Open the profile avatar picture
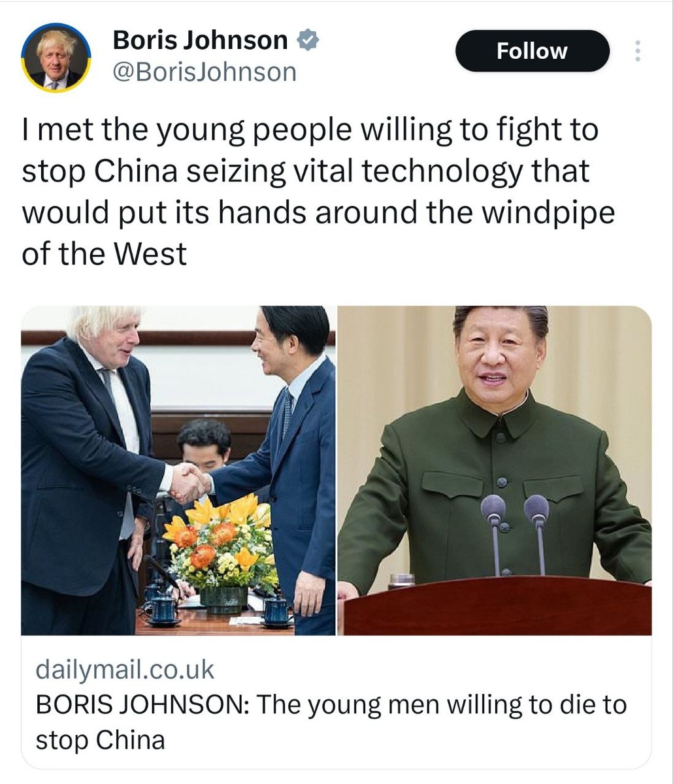This screenshot has height=784, width=673. coord(56,57)
